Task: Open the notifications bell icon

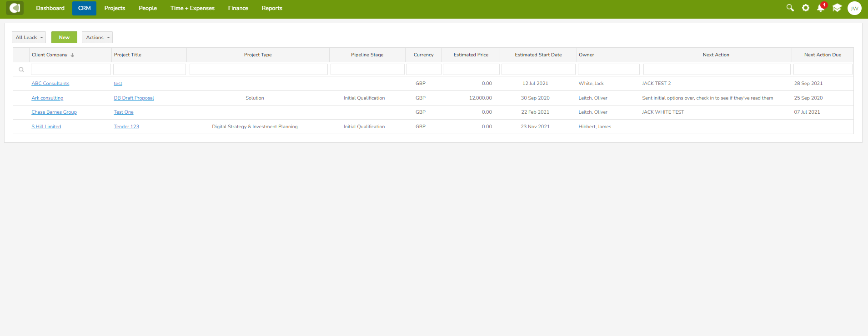Action: click(821, 8)
